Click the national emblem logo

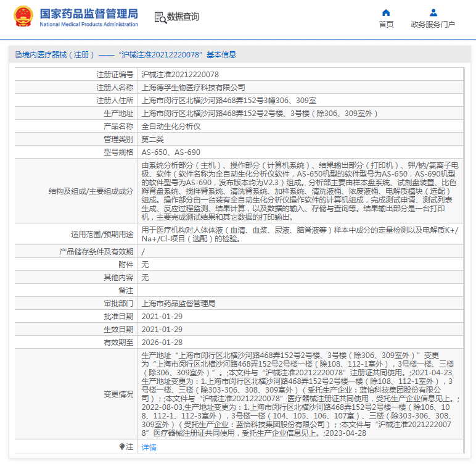click(x=23, y=16)
